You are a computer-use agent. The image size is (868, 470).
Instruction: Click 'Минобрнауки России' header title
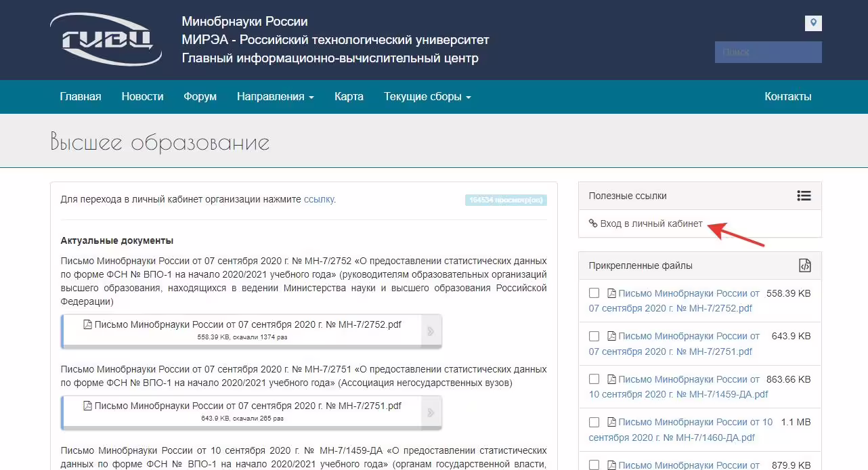tap(245, 22)
